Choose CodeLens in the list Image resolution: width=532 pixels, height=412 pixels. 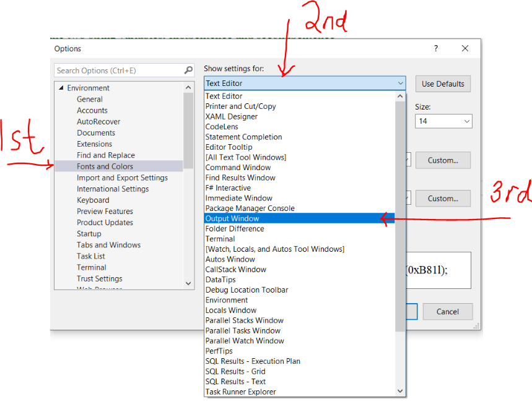pyautogui.click(x=300, y=127)
